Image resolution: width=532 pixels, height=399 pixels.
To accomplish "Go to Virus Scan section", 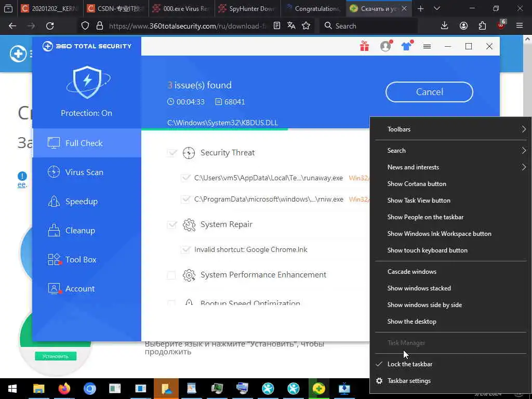I will (87, 172).
